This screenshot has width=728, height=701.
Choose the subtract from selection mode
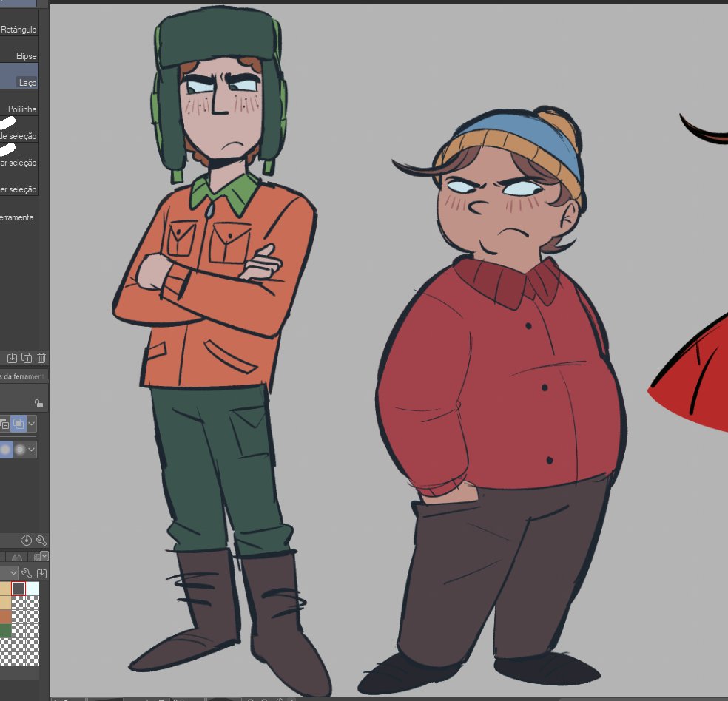4,424
